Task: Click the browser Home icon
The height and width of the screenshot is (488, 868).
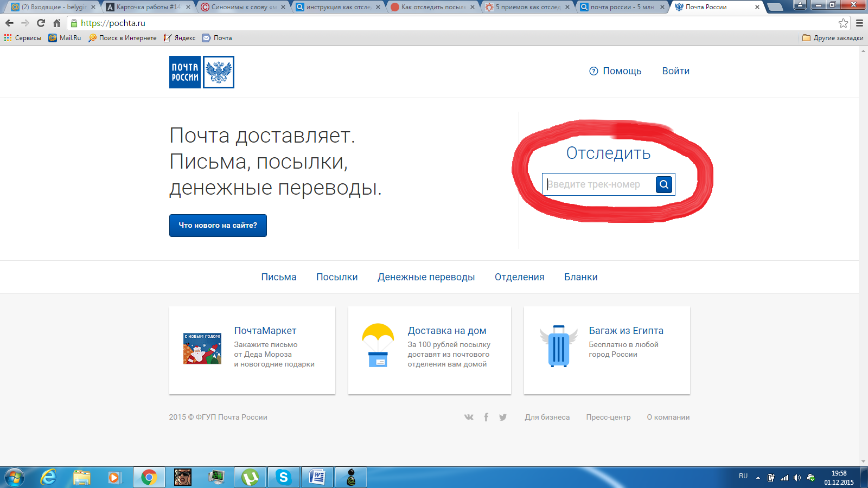Action: [56, 23]
